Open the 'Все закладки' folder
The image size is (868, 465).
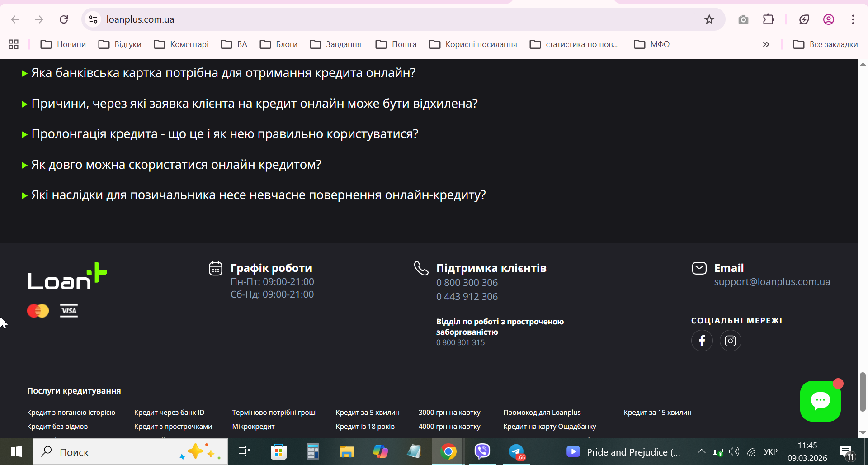(826, 44)
